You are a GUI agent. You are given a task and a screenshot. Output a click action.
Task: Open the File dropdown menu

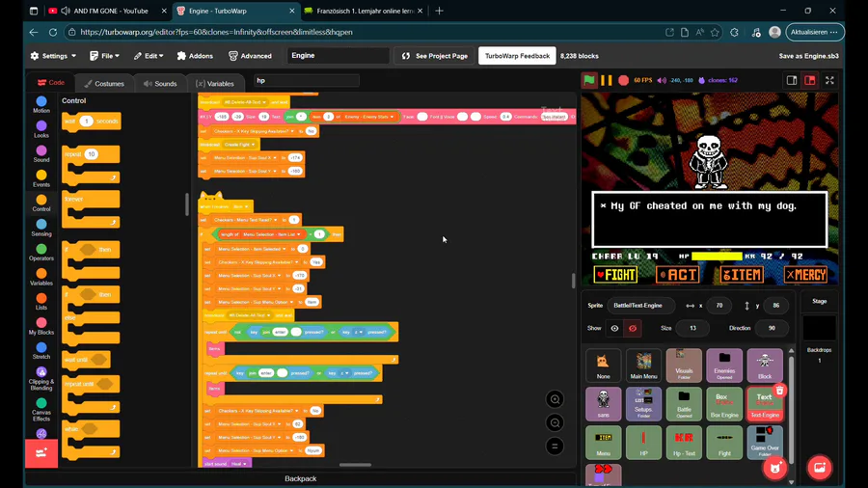coord(104,56)
